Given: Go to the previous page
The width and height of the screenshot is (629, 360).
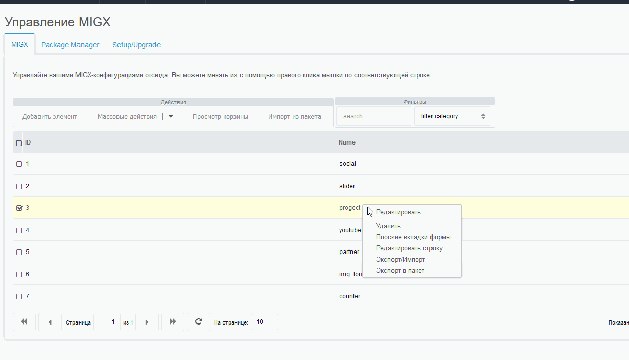Looking at the screenshot, I should click(50, 322).
